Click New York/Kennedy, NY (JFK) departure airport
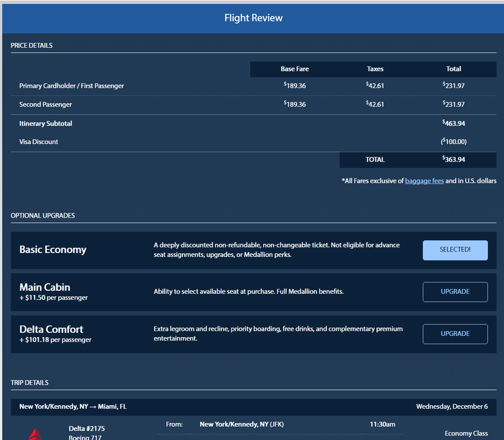 tap(242, 424)
